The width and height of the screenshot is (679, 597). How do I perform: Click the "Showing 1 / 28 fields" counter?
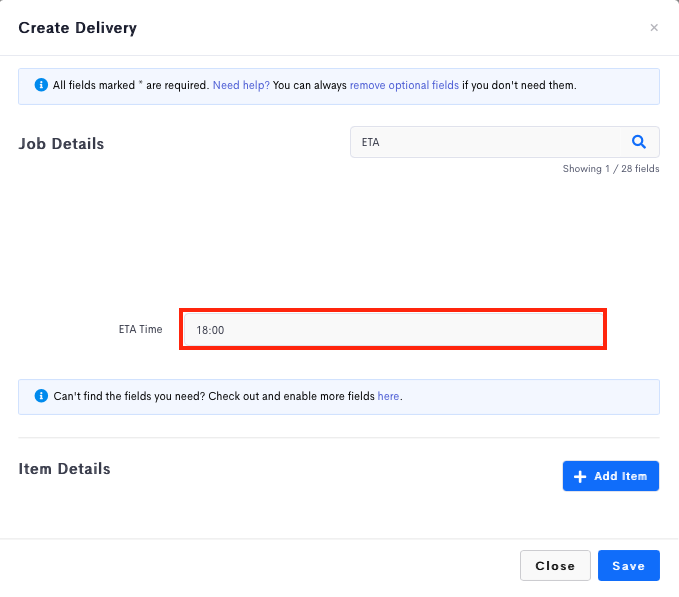[x=611, y=169]
